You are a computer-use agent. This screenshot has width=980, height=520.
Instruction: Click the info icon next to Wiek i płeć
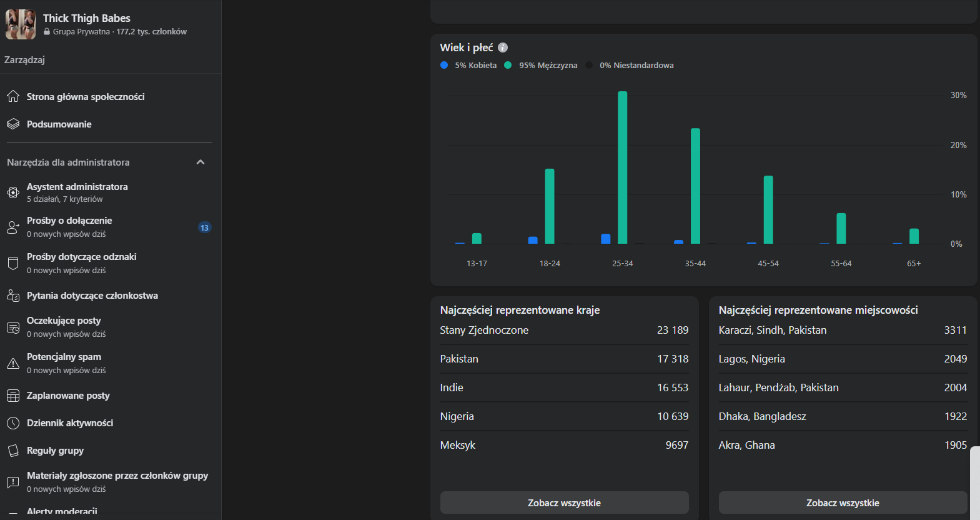click(503, 47)
